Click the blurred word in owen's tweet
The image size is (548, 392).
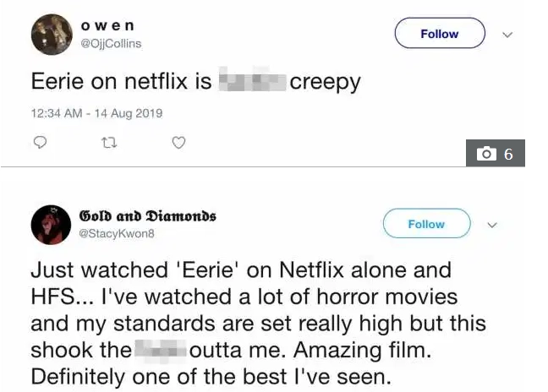[x=252, y=82]
